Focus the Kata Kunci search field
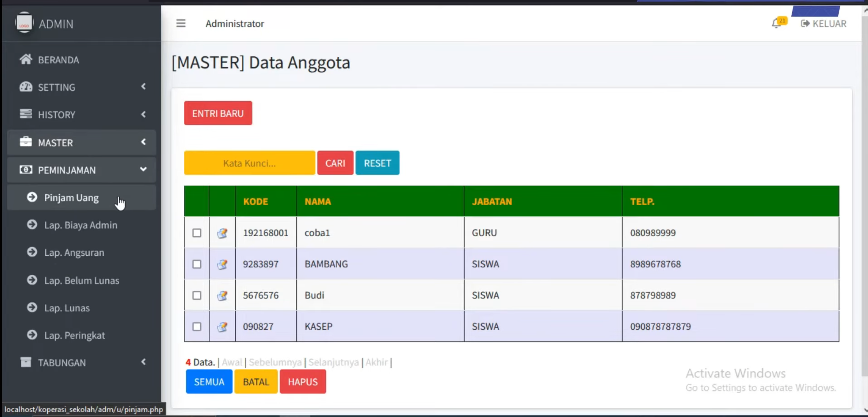 (250, 163)
